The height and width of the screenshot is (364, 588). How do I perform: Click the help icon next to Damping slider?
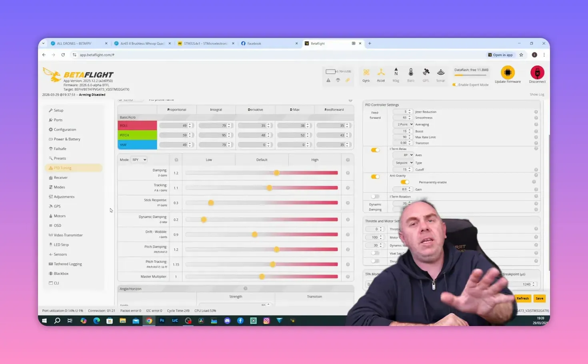(x=348, y=173)
